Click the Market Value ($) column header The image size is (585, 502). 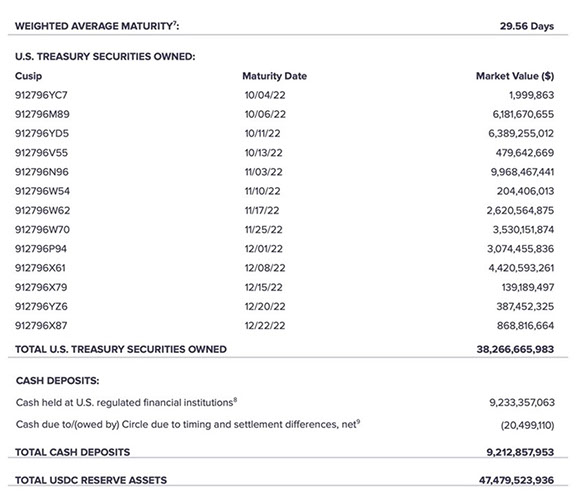pyautogui.click(x=515, y=76)
